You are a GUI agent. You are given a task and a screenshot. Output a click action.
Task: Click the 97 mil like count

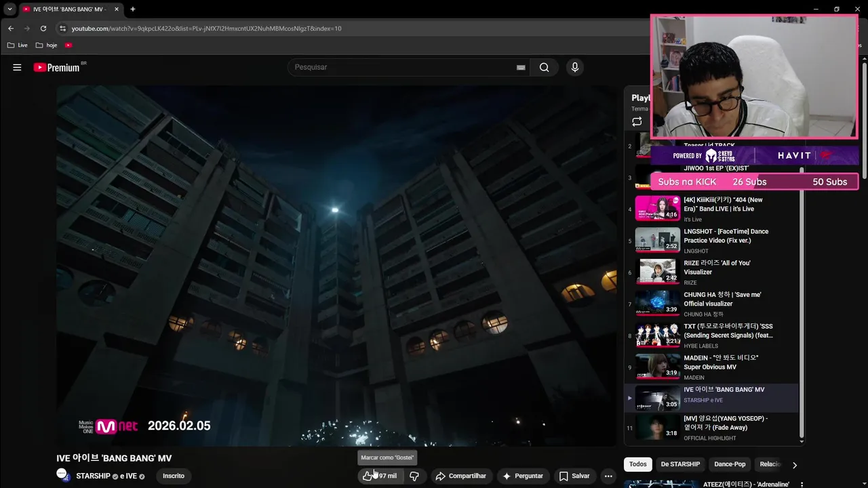pos(388,476)
